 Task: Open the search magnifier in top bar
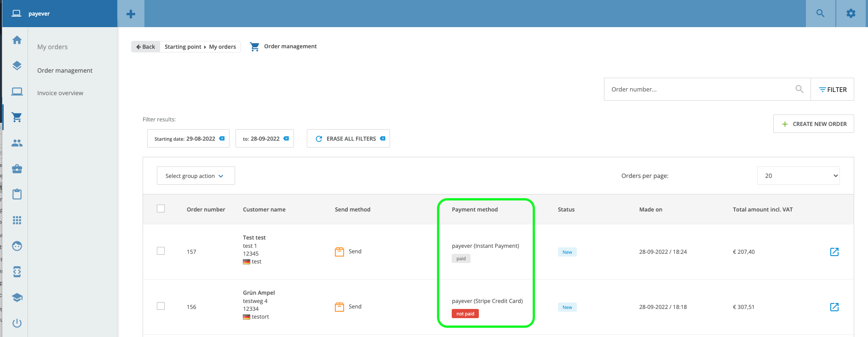pyautogui.click(x=820, y=13)
